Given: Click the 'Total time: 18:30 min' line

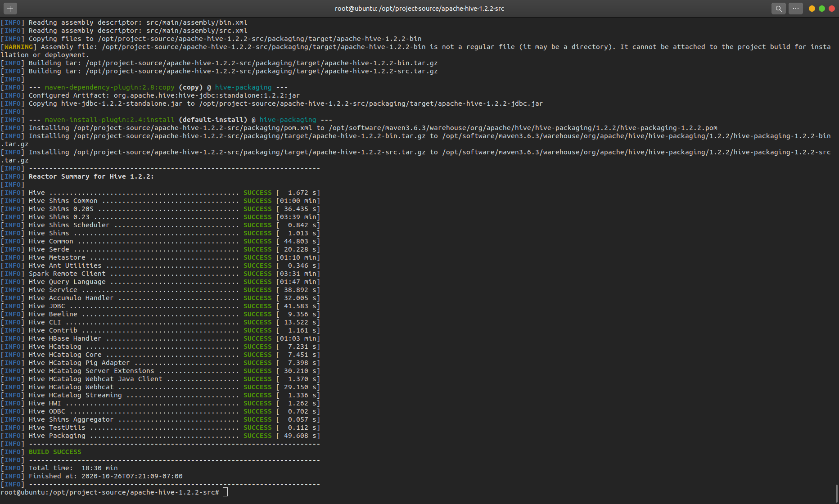Looking at the screenshot, I should 59,468.
